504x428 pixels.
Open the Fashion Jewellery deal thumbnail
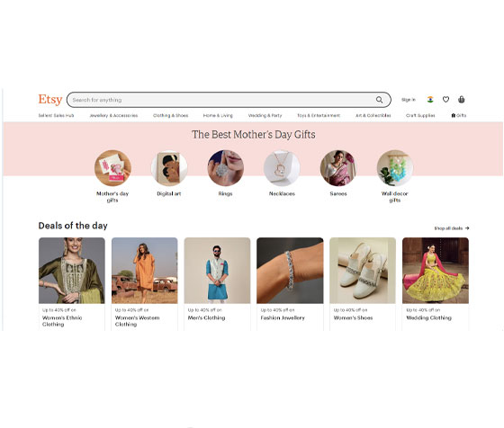click(x=290, y=271)
